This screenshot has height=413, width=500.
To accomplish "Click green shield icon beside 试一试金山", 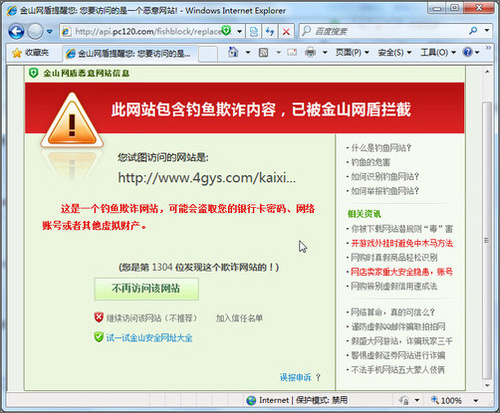I will [99, 337].
